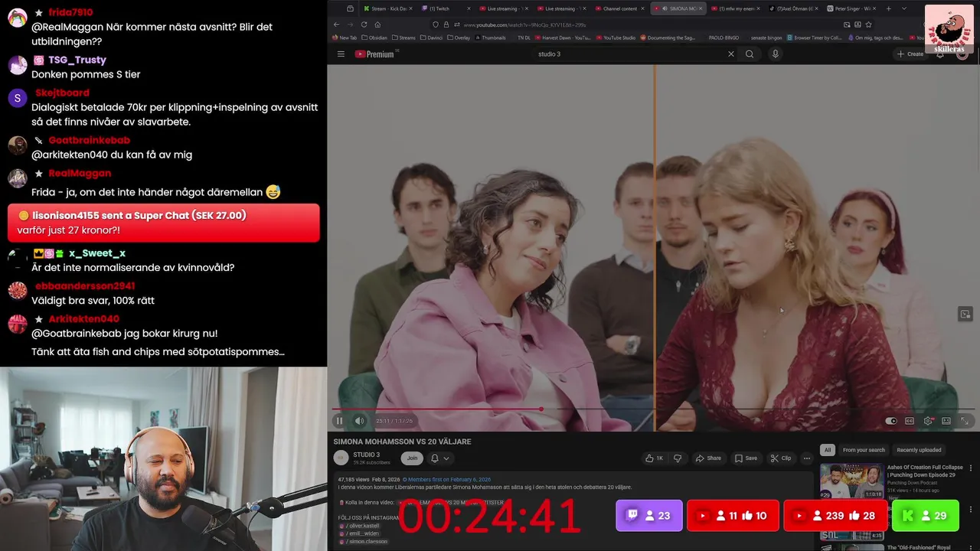The height and width of the screenshot is (551, 980).
Task: Go to YouTube Premium home logo
Action: [x=374, y=54]
